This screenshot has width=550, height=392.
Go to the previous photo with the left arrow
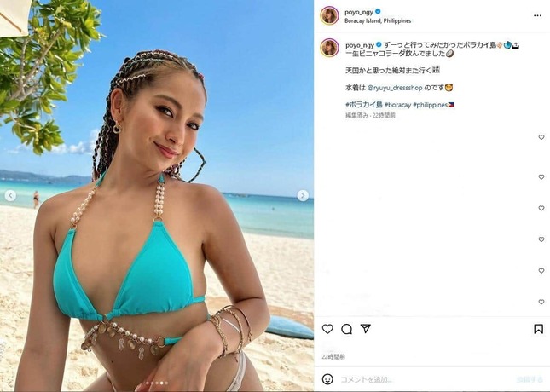pyautogui.click(x=10, y=195)
